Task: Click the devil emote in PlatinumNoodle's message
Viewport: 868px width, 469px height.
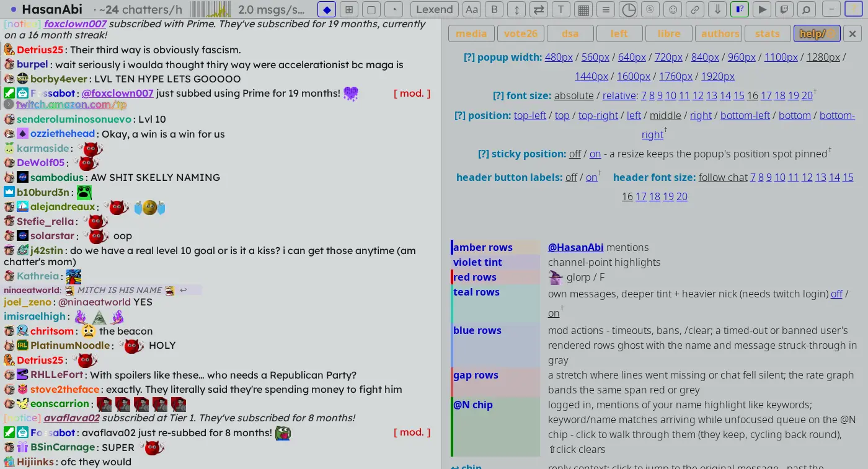Action: coord(131,346)
